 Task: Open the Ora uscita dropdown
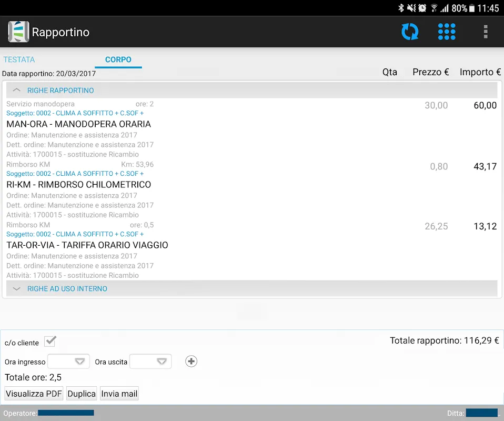150,362
